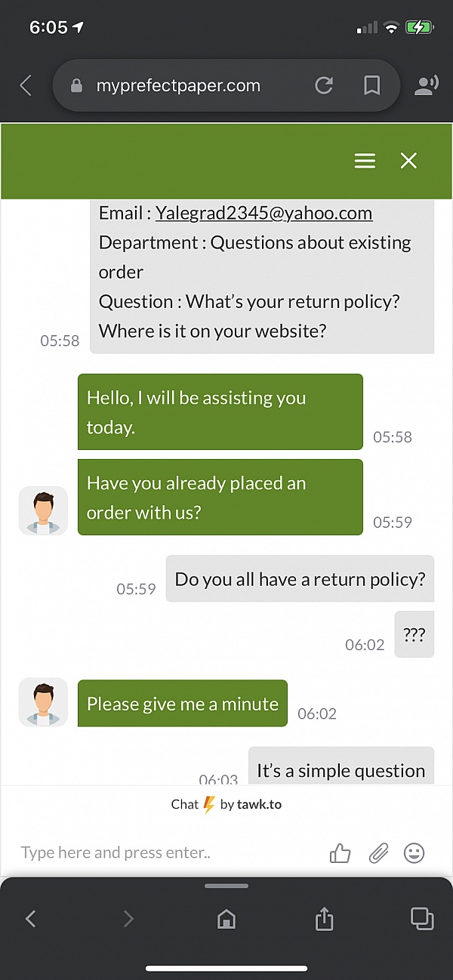Open the emoji picker

[x=414, y=853]
